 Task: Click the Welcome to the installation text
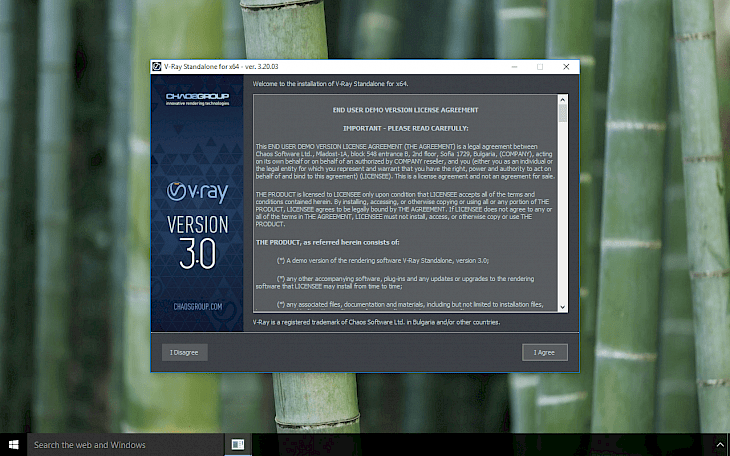pyautogui.click(x=331, y=84)
